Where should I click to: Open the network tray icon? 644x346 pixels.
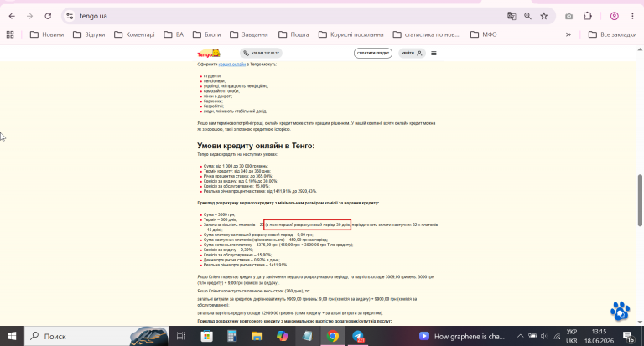[x=557, y=336]
